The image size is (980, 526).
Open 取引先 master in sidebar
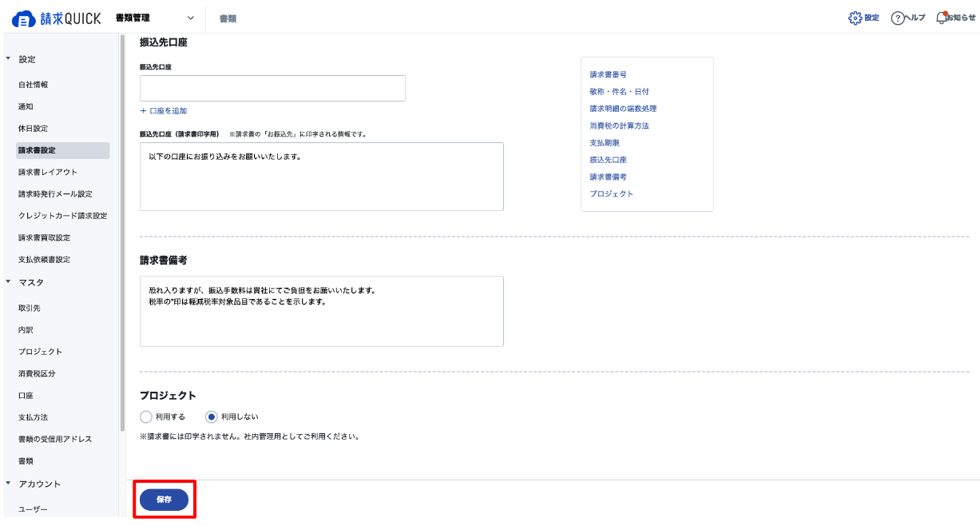coord(29,308)
